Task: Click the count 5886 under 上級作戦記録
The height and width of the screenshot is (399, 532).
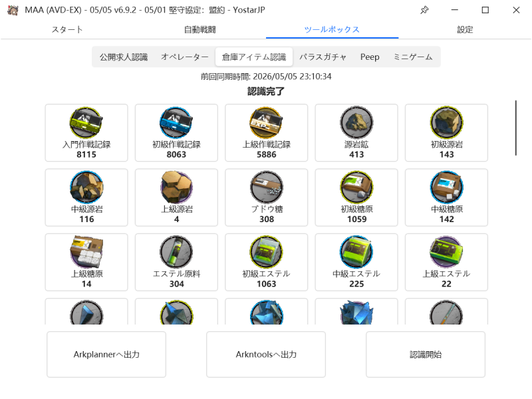Action: [x=267, y=155]
